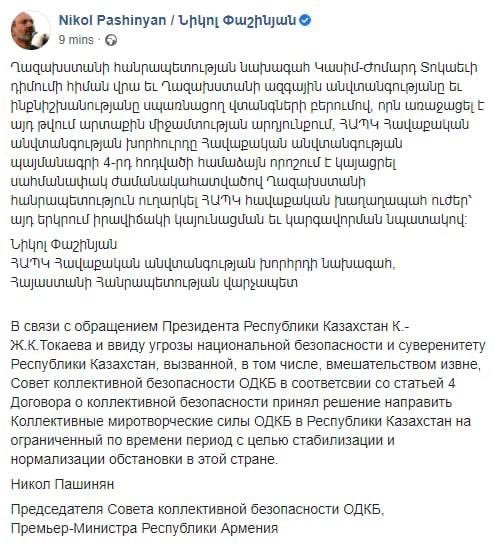Viewport: 498px width, 549px height.
Task: Open the post via '9 mins' timestamp
Action: coord(76,40)
